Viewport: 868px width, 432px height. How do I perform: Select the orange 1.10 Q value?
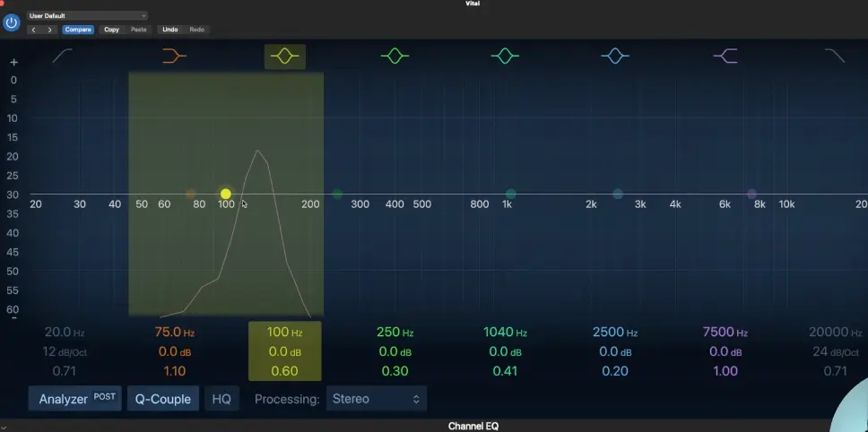[174, 371]
